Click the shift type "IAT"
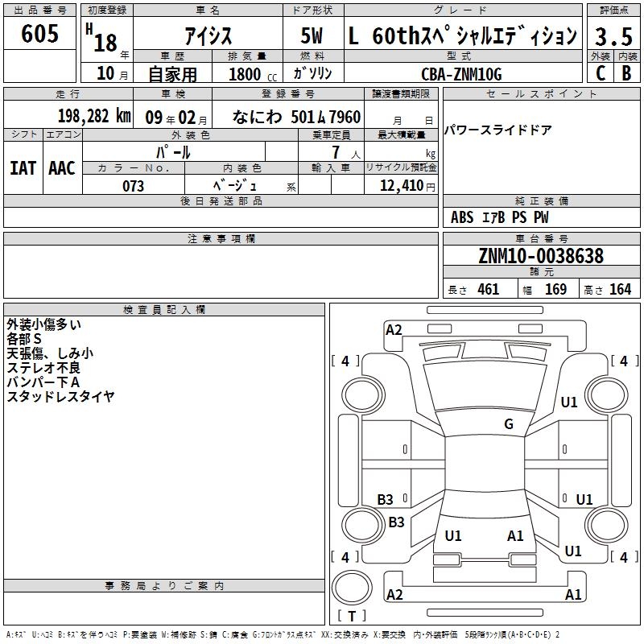Viewport: 644px width, 644px height. (x=23, y=168)
